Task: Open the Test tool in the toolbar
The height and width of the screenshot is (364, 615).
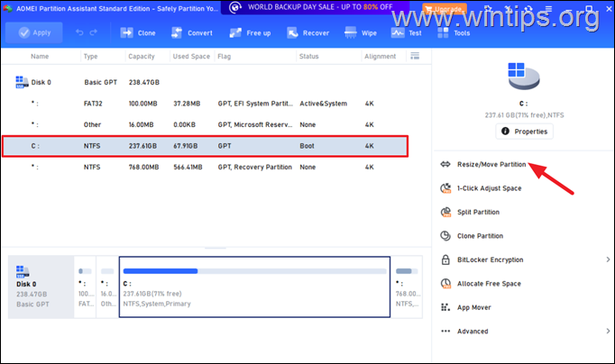Action: (406, 33)
